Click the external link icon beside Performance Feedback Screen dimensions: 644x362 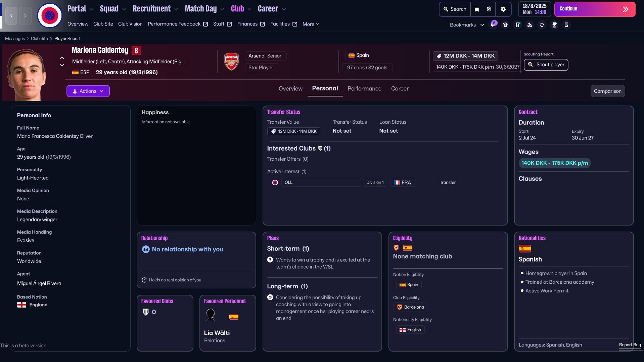click(x=205, y=24)
